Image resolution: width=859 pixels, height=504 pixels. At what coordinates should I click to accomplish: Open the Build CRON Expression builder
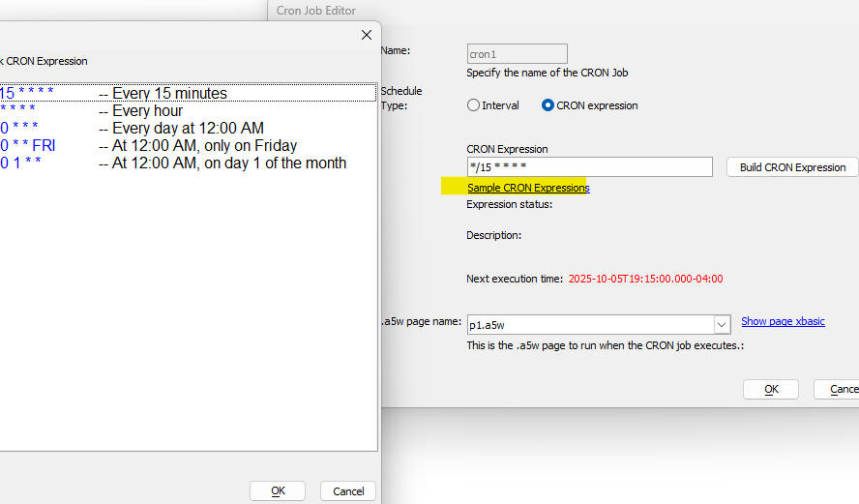pos(792,167)
